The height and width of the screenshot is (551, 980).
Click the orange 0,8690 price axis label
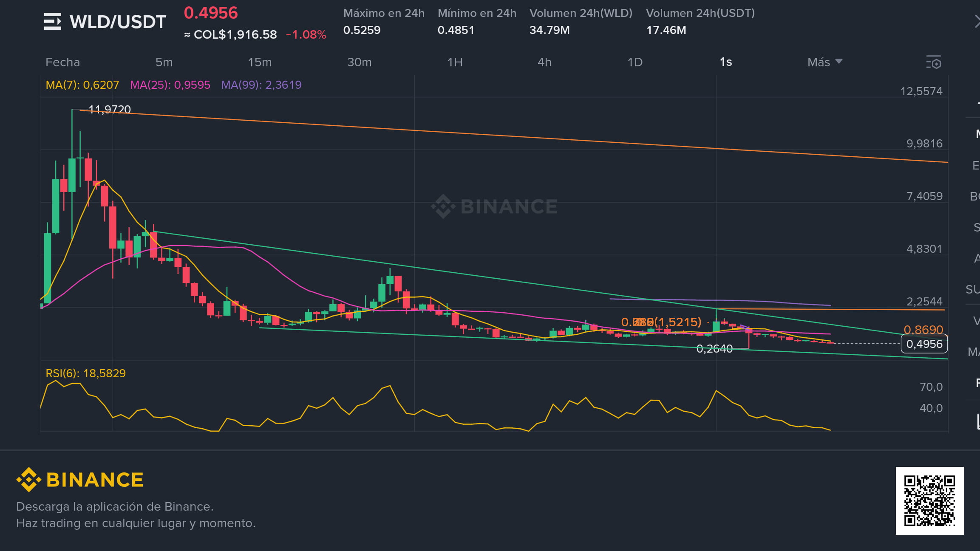[x=923, y=329]
